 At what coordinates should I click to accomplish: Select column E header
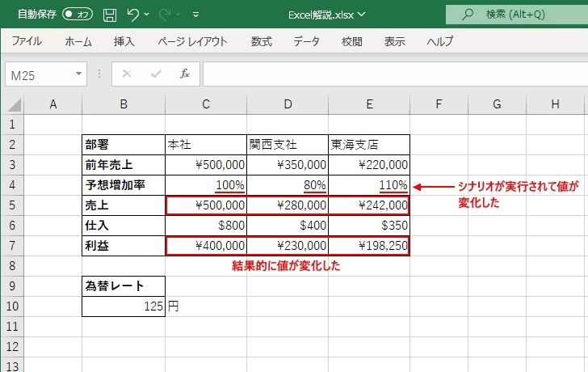(369, 104)
